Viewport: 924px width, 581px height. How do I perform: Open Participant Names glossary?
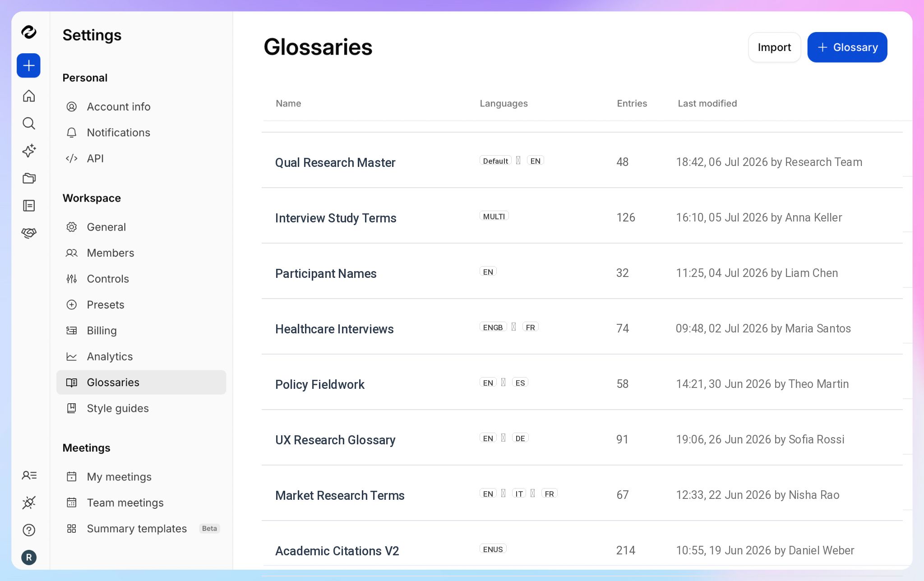click(326, 273)
